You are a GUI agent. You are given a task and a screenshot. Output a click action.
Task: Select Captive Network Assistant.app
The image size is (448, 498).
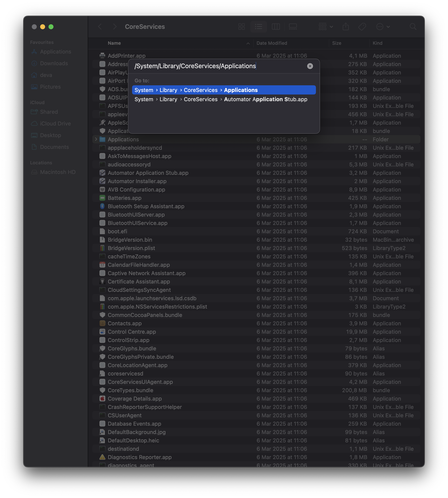tap(256, 273)
